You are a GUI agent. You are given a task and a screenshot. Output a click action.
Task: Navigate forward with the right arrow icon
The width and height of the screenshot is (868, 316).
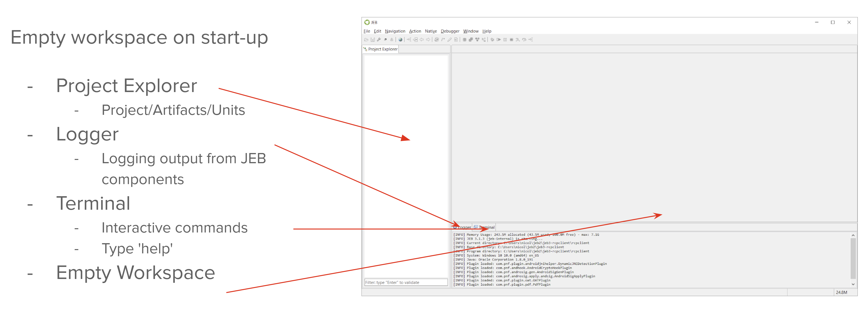pyautogui.click(x=428, y=40)
